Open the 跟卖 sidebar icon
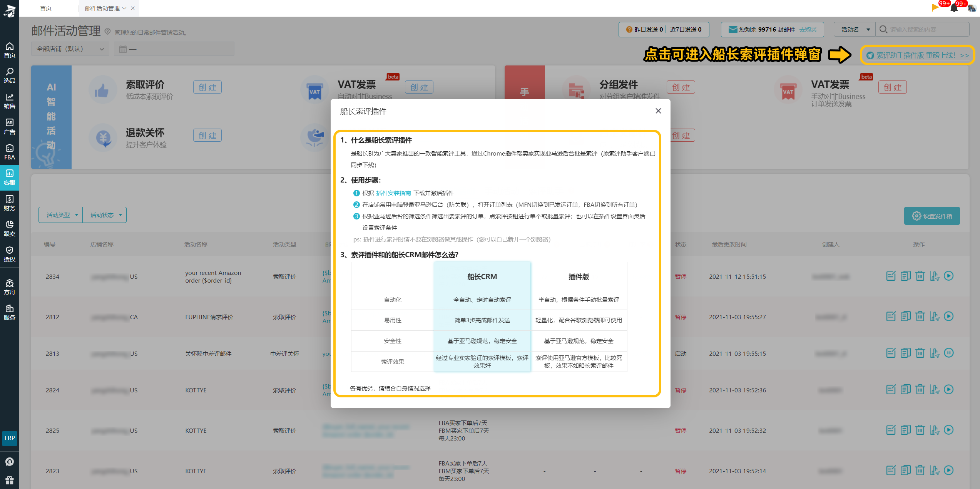This screenshot has width=980, height=489. point(10,229)
